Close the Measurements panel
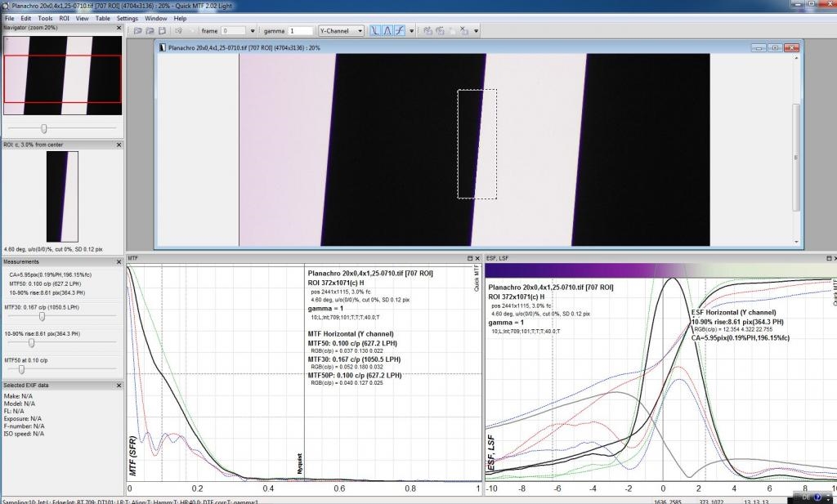 tap(119, 262)
